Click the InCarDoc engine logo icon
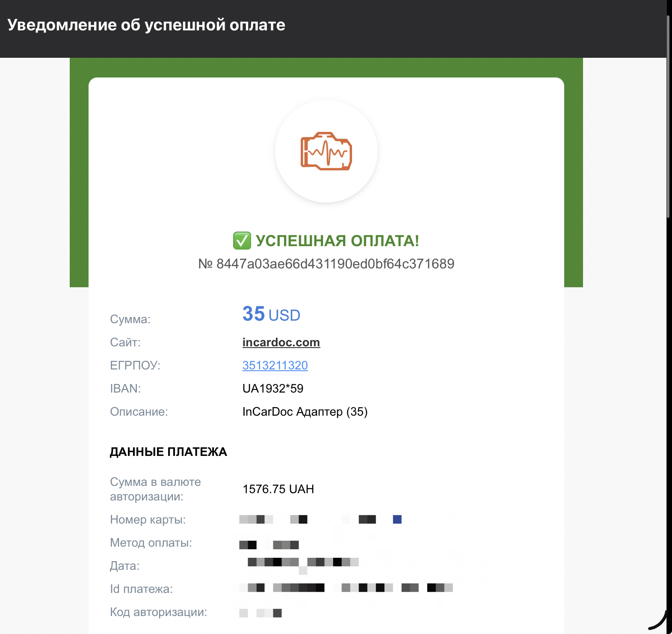Viewport: 672px width, 634px height. tap(326, 151)
